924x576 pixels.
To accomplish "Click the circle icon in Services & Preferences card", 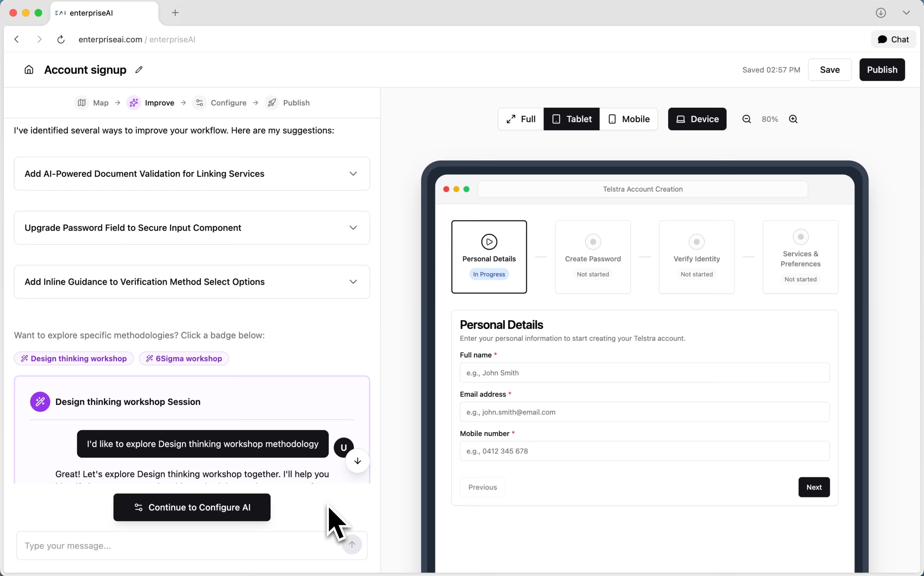I will [800, 237].
